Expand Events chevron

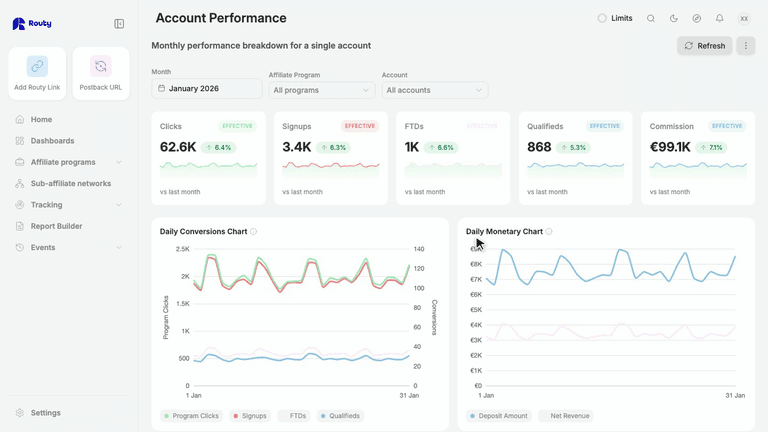point(119,247)
